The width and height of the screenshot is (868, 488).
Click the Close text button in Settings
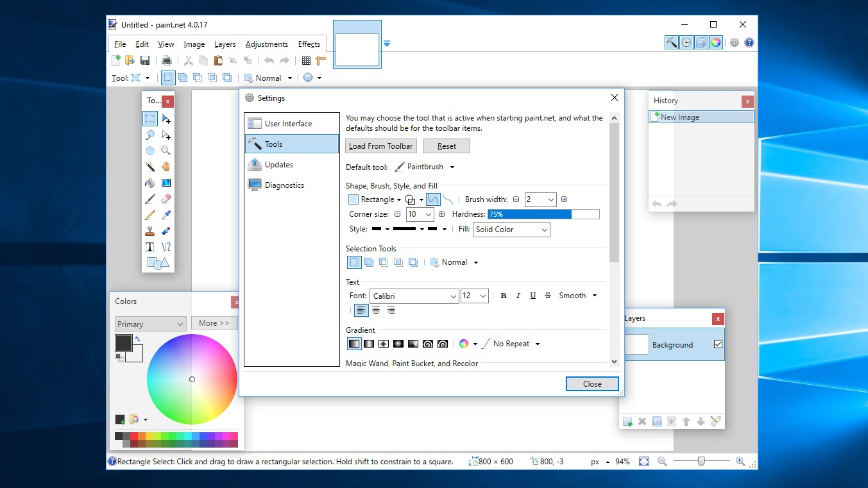point(592,384)
